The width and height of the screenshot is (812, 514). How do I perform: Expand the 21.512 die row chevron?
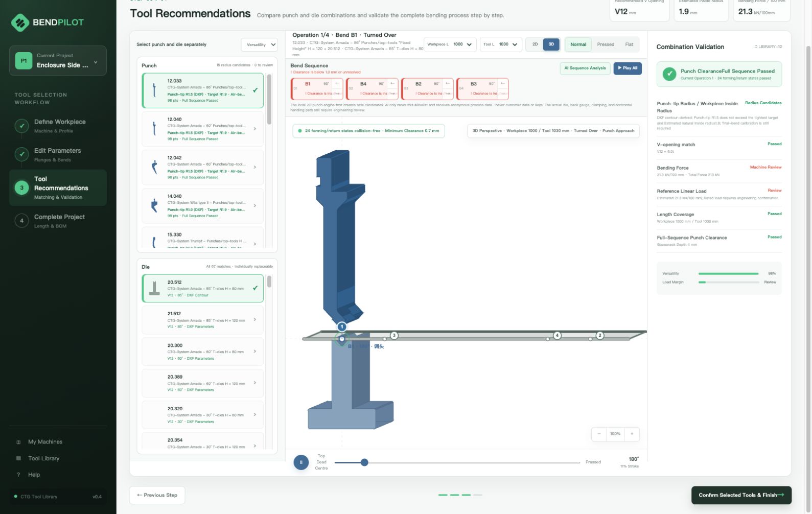click(255, 320)
